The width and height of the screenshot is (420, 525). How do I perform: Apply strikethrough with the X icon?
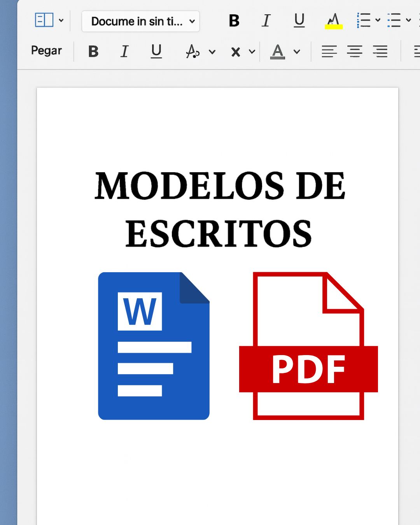(235, 51)
